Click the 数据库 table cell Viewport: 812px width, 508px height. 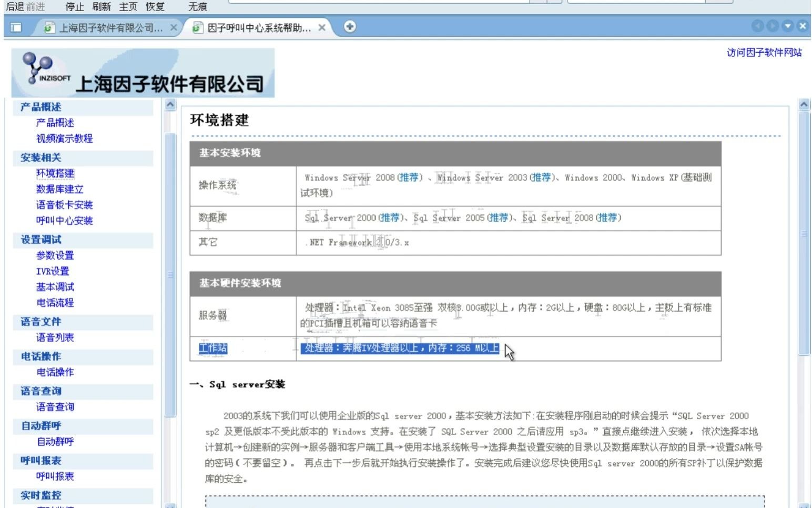(x=243, y=218)
